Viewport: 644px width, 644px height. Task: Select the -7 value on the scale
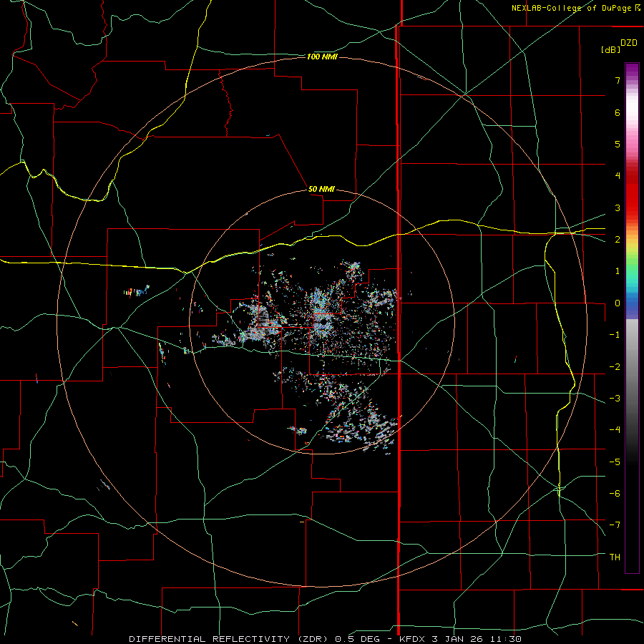point(615,525)
